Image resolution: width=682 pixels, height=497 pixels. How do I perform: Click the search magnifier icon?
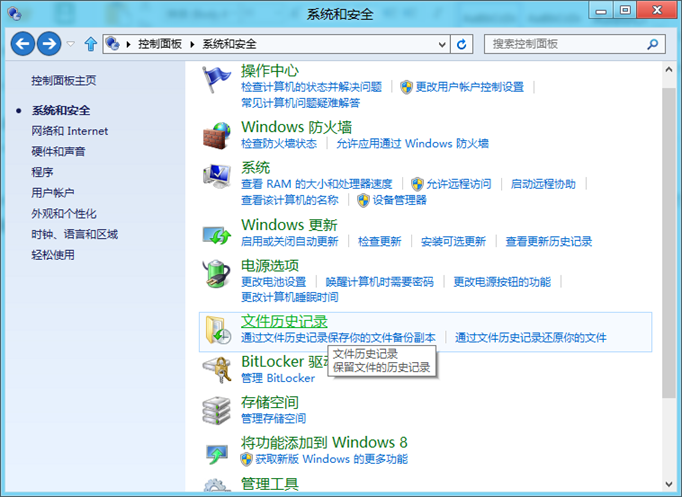pos(652,44)
